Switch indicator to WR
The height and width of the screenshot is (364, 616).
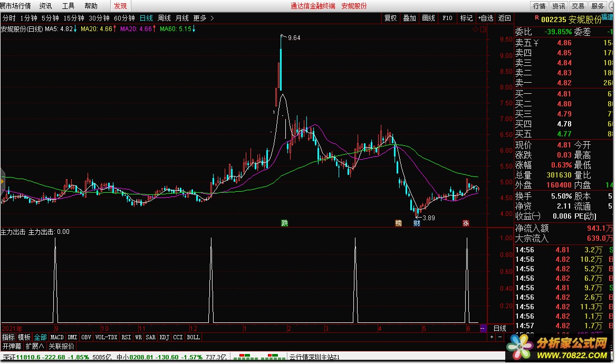pos(138,337)
